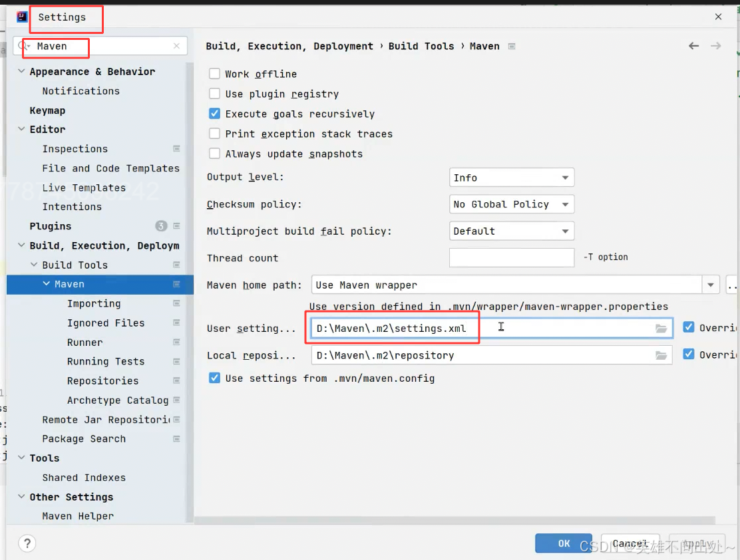740x560 pixels.
Task: Open Remote Jar Repositories page
Action: [106, 420]
